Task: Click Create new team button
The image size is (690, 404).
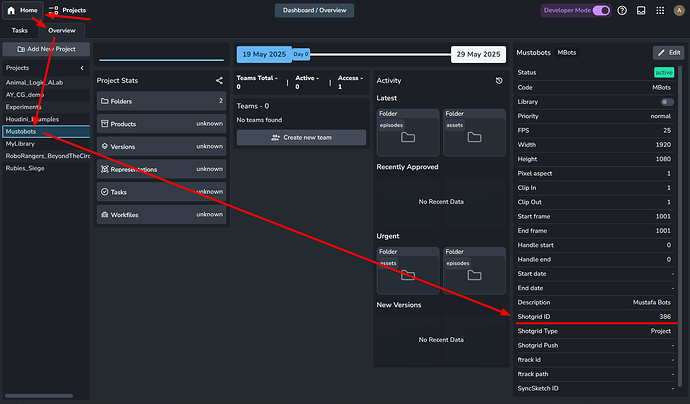Action: [x=301, y=137]
